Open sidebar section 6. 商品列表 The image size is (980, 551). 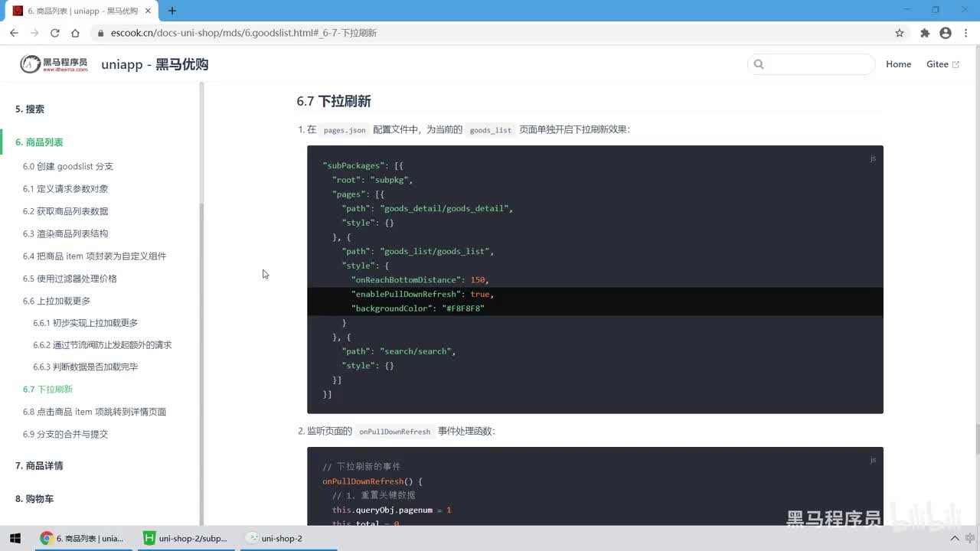click(39, 142)
